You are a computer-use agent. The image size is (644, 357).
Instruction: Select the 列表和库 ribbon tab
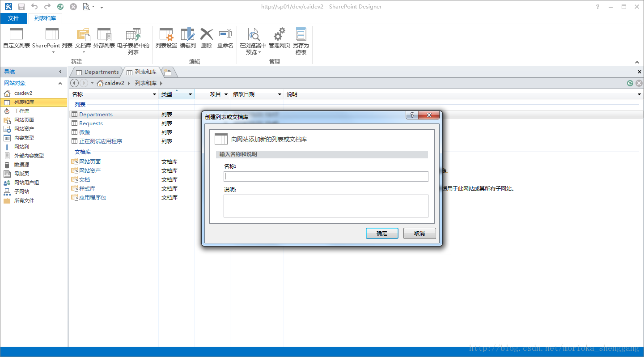click(45, 18)
